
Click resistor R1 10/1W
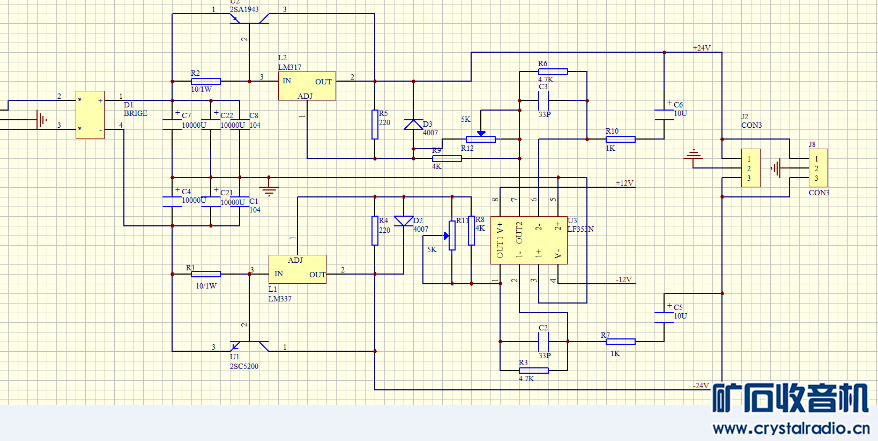click(206, 274)
